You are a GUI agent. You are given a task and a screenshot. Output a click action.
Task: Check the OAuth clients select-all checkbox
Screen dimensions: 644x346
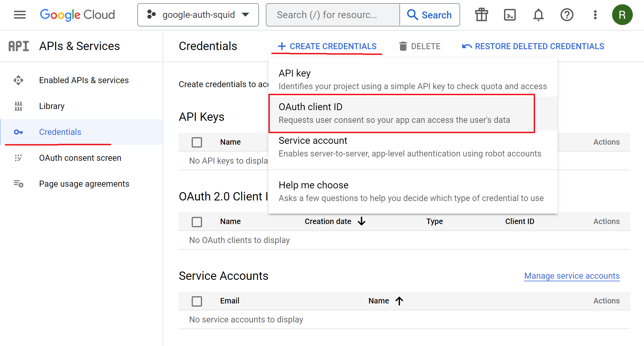coord(197,222)
